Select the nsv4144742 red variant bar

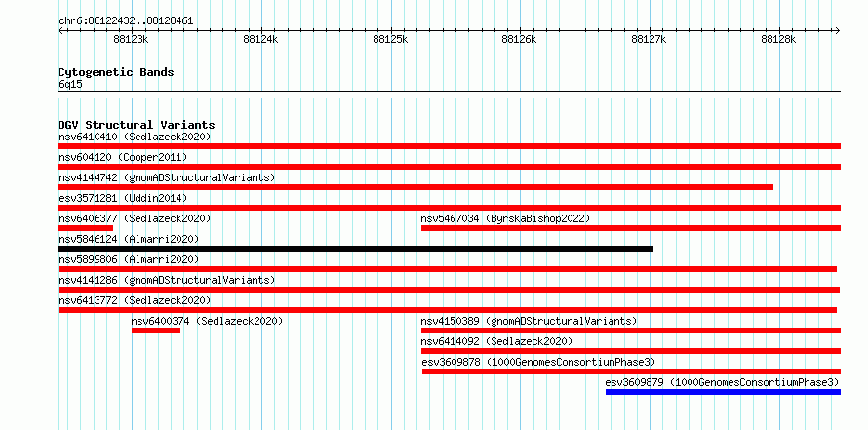[415, 187]
